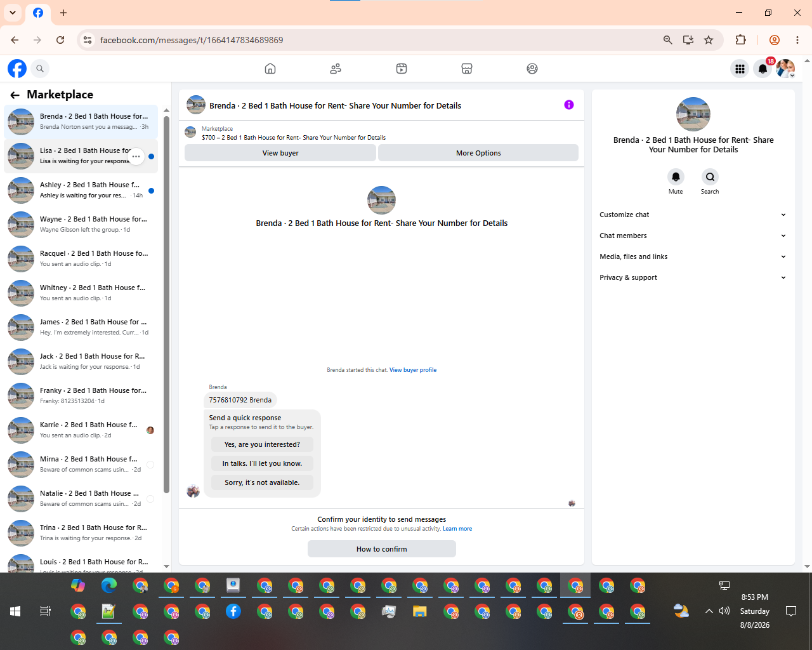Open the account profile picture menu

point(785,69)
